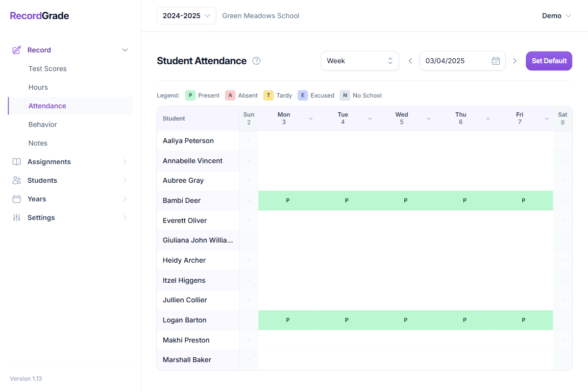Click the Set Default button
Viewport: 588px width, 392px height.
tap(549, 61)
